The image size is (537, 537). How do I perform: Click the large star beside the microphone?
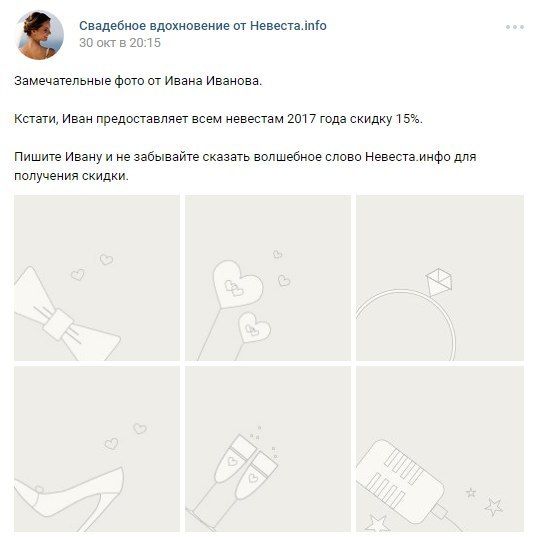point(493,507)
